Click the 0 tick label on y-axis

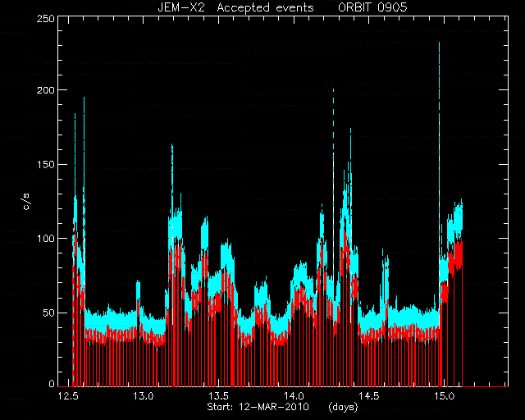[x=51, y=384]
